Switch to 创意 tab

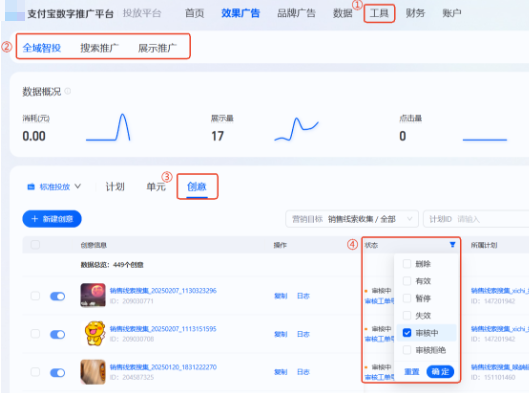pyautogui.click(x=197, y=187)
